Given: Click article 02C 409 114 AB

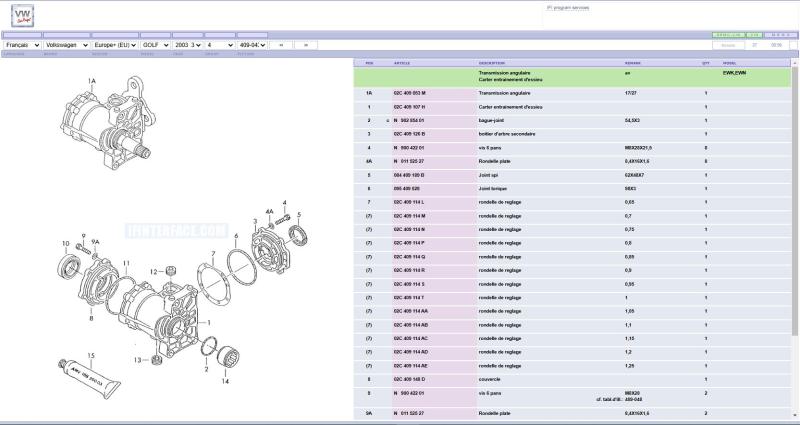Looking at the screenshot, I should [411, 325].
